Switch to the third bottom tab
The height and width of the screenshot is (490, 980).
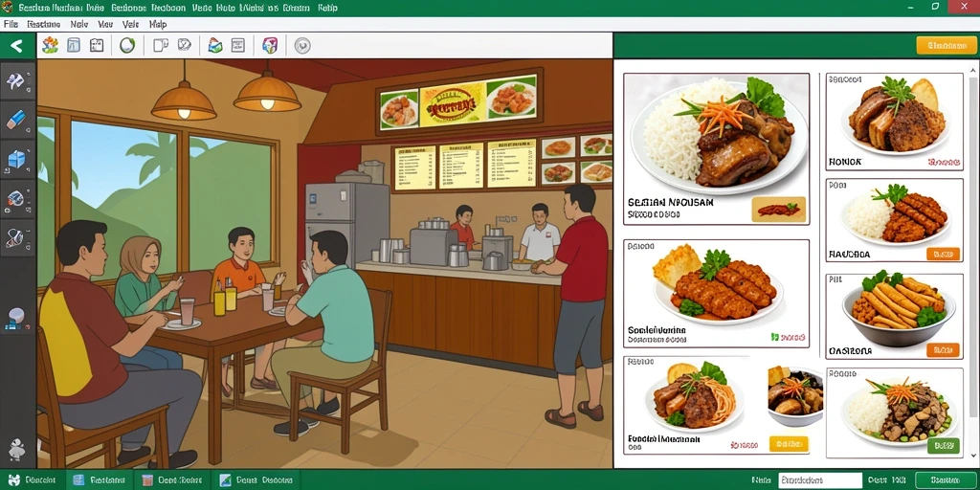tap(170, 480)
